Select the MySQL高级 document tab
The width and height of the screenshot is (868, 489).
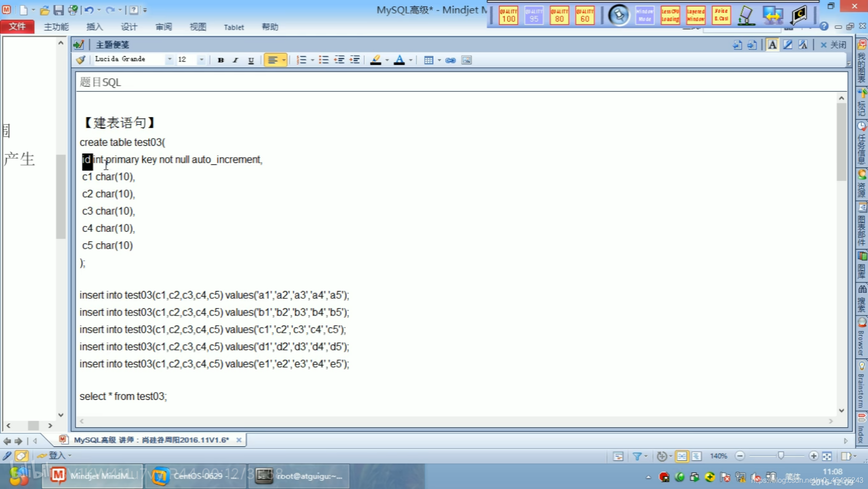click(151, 440)
